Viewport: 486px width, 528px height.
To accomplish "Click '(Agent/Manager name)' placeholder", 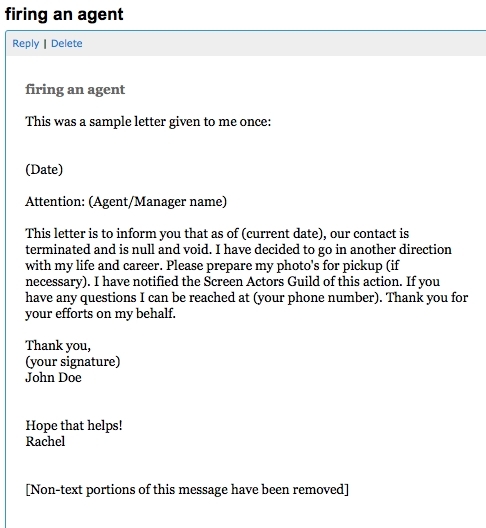I will pyautogui.click(x=158, y=201).
